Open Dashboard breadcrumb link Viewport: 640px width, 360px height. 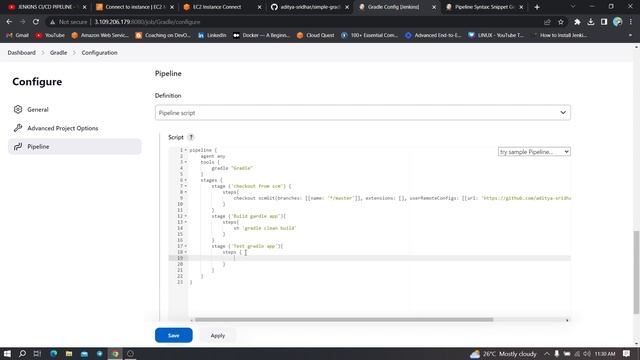click(x=21, y=53)
